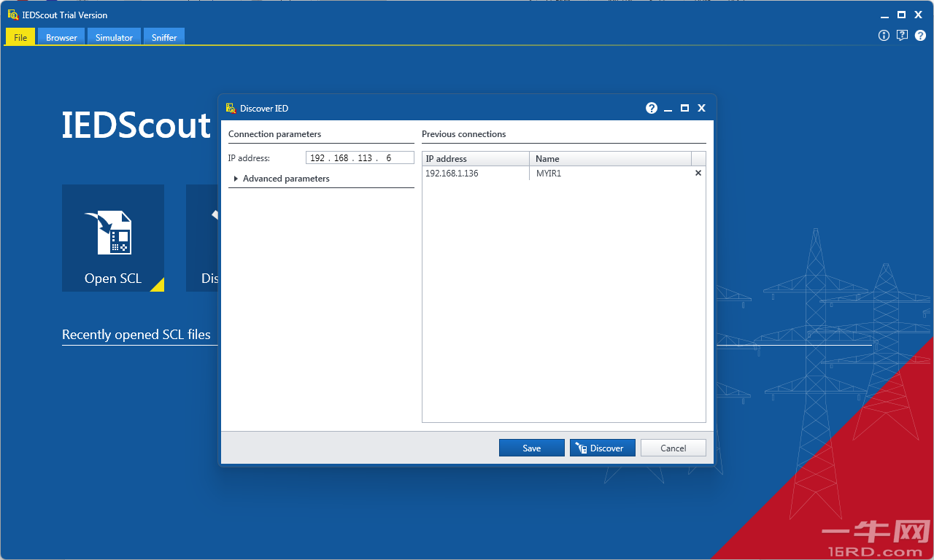Remove the MYIR1 previous connection entry
This screenshot has width=934, height=560.
[x=698, y=174]
